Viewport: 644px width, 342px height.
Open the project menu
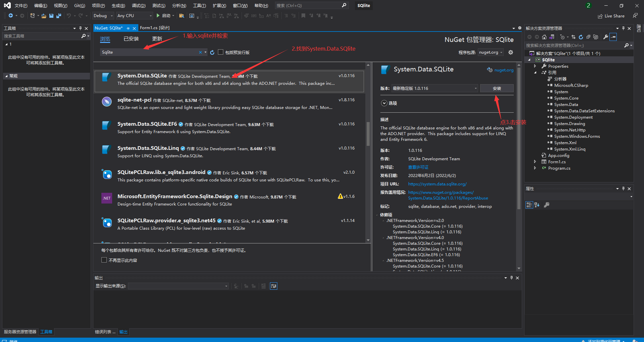98,6
